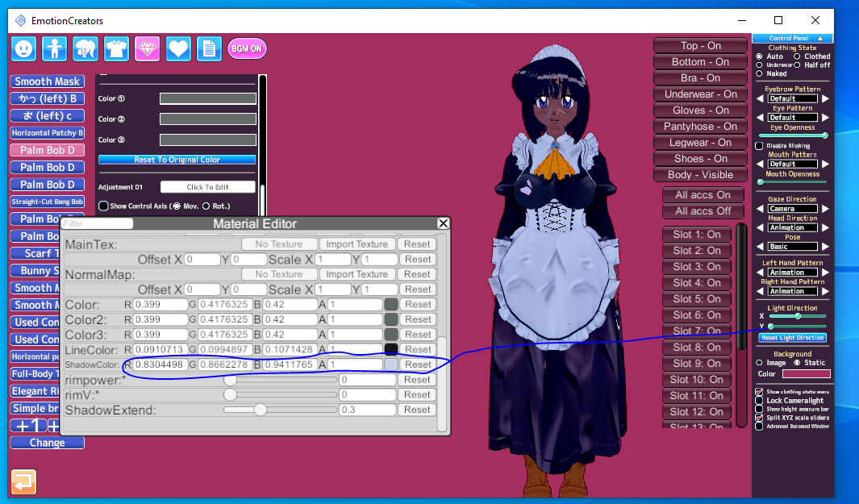Image resolution: width=859 pixels, height=504 pixels.
Task: Enable the Disable Blinking checkbox
Action: click(x=759, y=146)
